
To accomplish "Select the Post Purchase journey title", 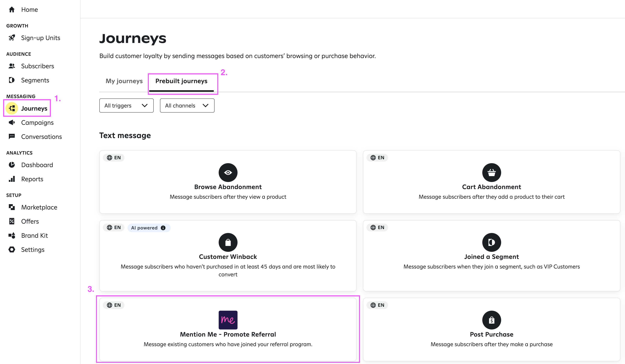I will tap(492, 334).
